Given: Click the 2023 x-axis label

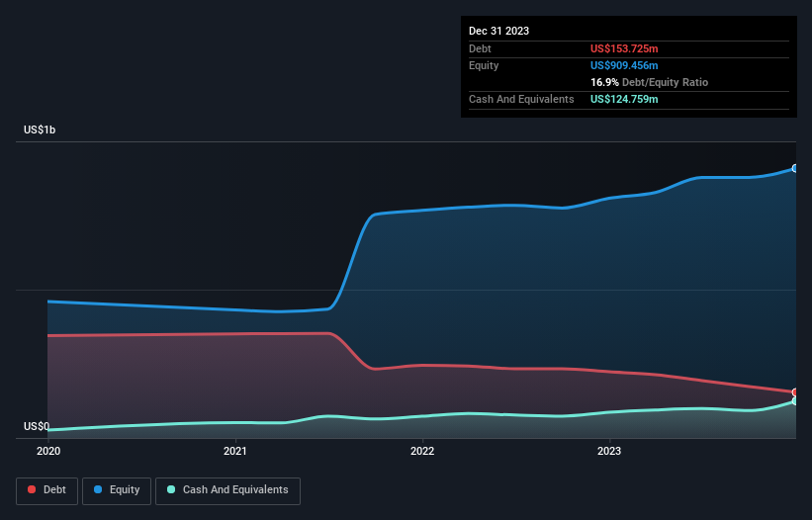Looking at the screenshot, I should [x=609, y=451].
